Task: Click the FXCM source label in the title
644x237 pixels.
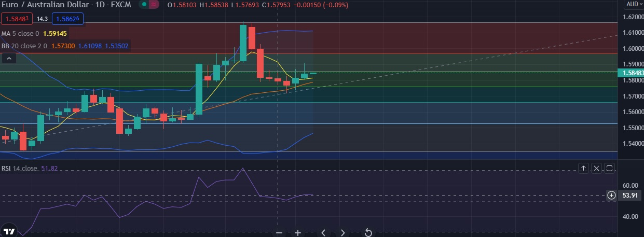Action: click(x=121, y=5)
